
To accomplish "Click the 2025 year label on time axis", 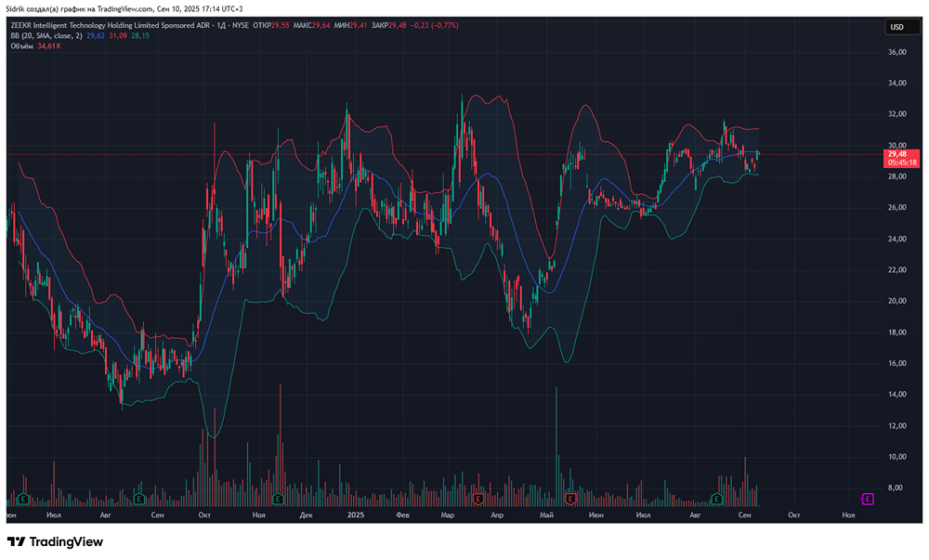I will tap(356, 515).
